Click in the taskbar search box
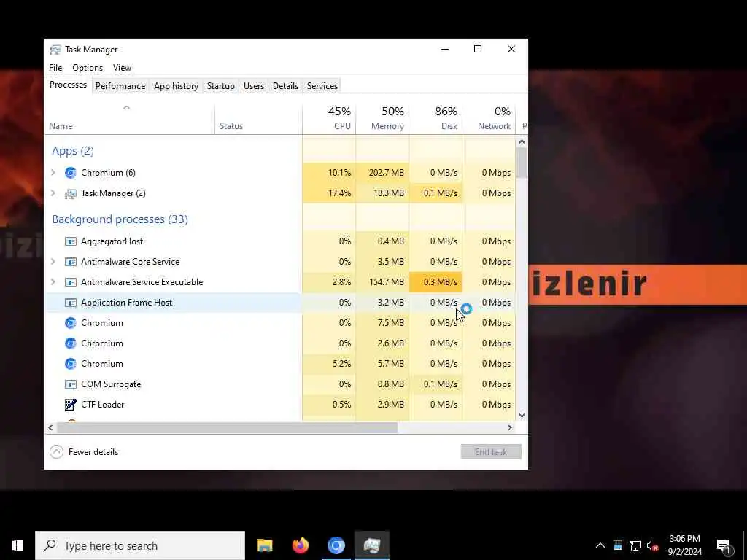The height and width of the screenshot is (560, 747). point(140,545)
